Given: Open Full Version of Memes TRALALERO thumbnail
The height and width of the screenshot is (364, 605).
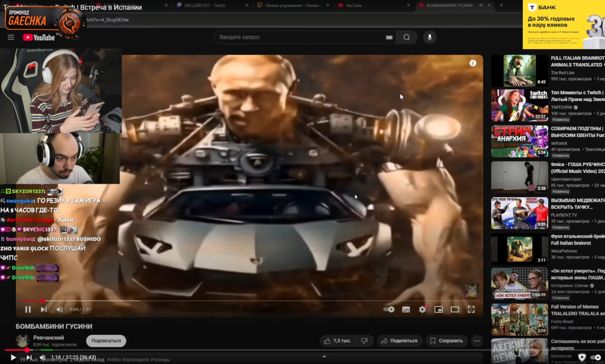Looking at the screenshot, I should coord(519,319).
